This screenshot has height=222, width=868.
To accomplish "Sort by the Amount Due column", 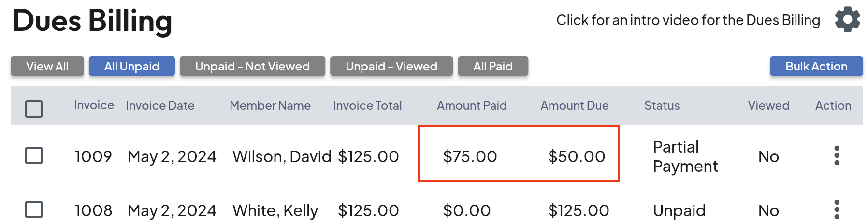I will (574, 106).
